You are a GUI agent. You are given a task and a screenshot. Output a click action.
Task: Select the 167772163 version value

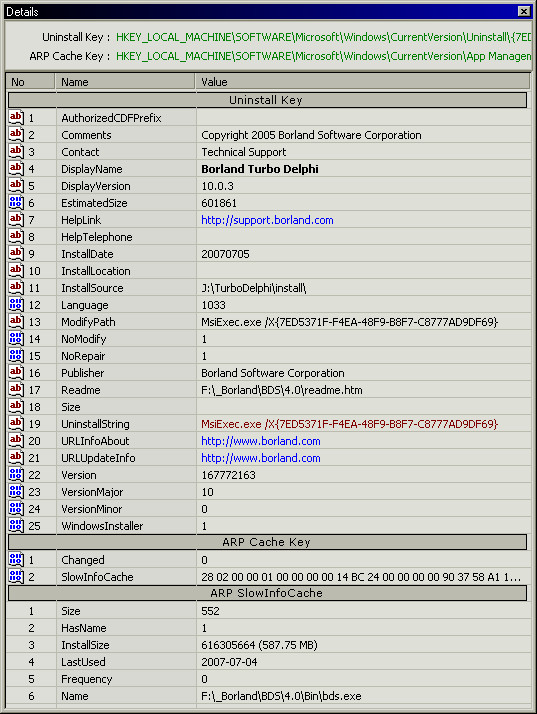click(228, 475)
